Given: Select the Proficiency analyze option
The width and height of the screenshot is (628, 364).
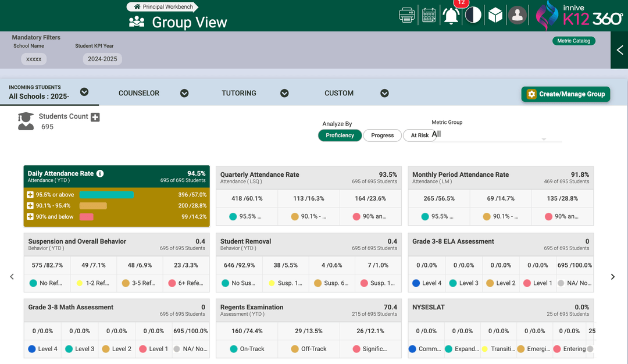Looking at the screenshot, I should tap(340, 135).
